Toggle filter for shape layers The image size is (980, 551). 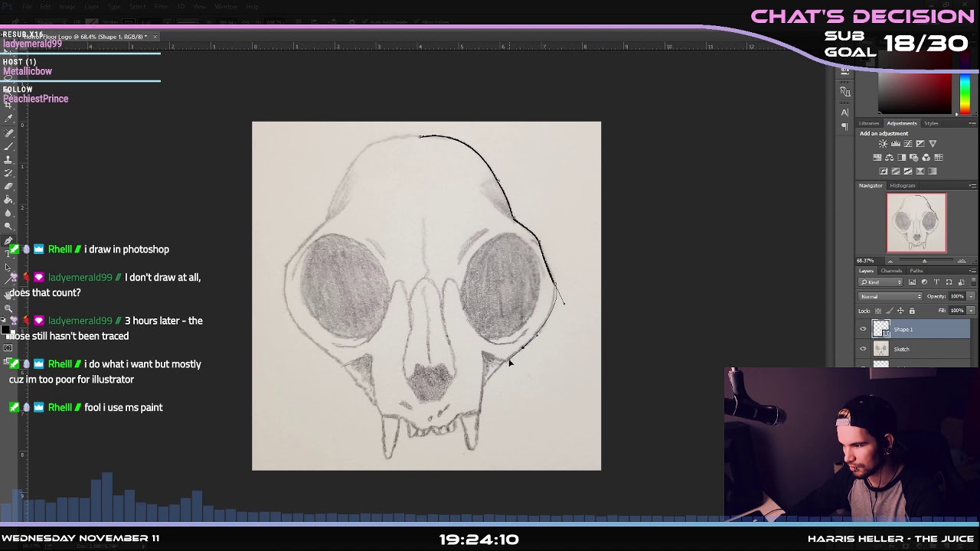tap(949, 282)
